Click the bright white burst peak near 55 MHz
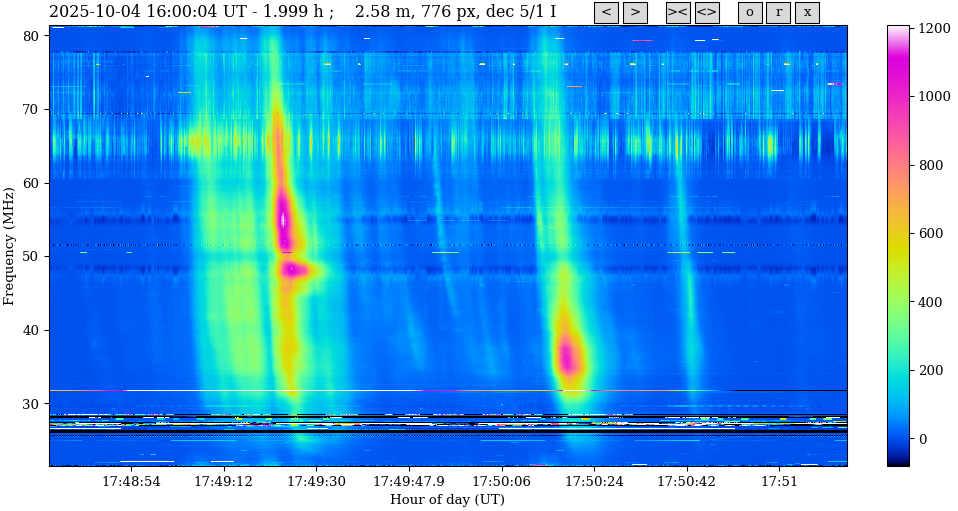The height and width of the screenshot is (511, 958). tap(283, 218)
